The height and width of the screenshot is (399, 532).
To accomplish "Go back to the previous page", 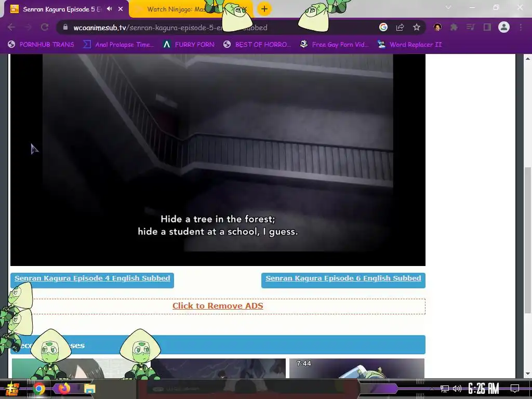I will 11,27.
